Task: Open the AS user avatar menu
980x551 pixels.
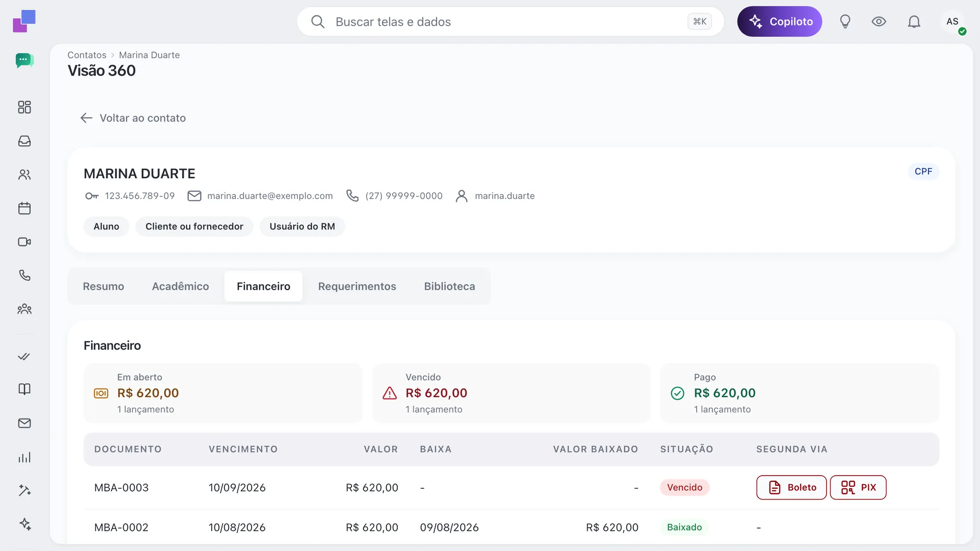Action: tap(953, 22)
